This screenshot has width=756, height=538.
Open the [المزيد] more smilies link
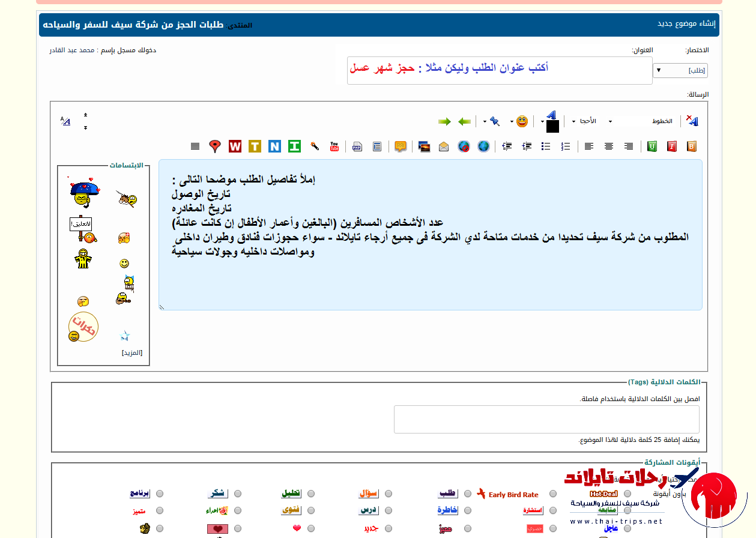pos(132,352)
